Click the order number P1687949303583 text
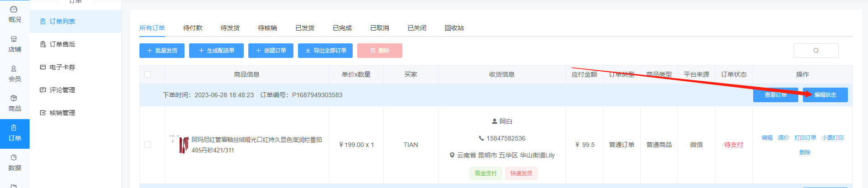Image resolution: width=868 pixels, height=188 pixels. click(317, 95)
